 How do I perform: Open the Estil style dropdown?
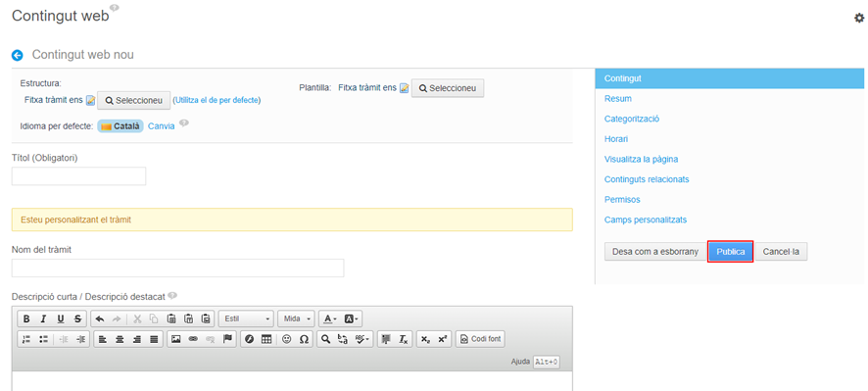(247, 319)
